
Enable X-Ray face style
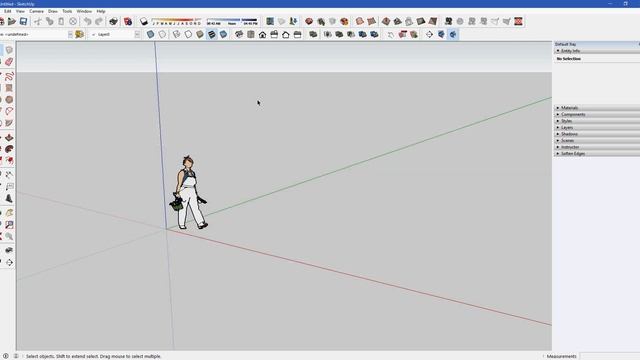[151, 35]
